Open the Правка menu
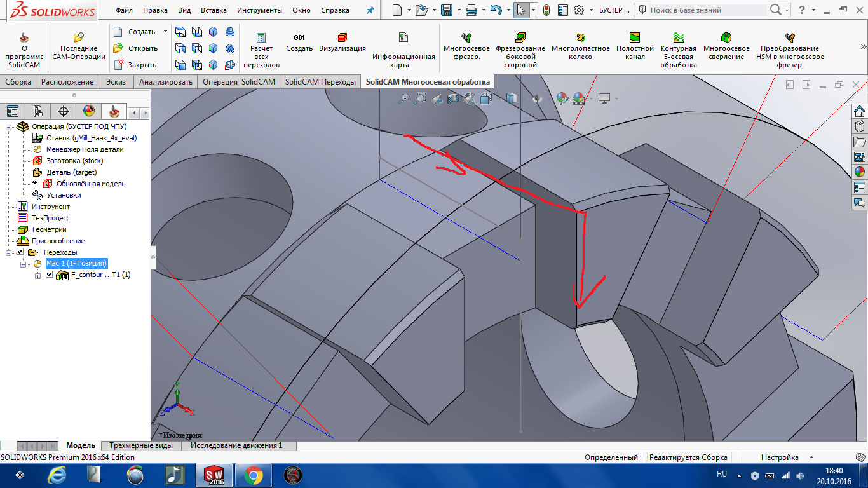 pos(156,10)
